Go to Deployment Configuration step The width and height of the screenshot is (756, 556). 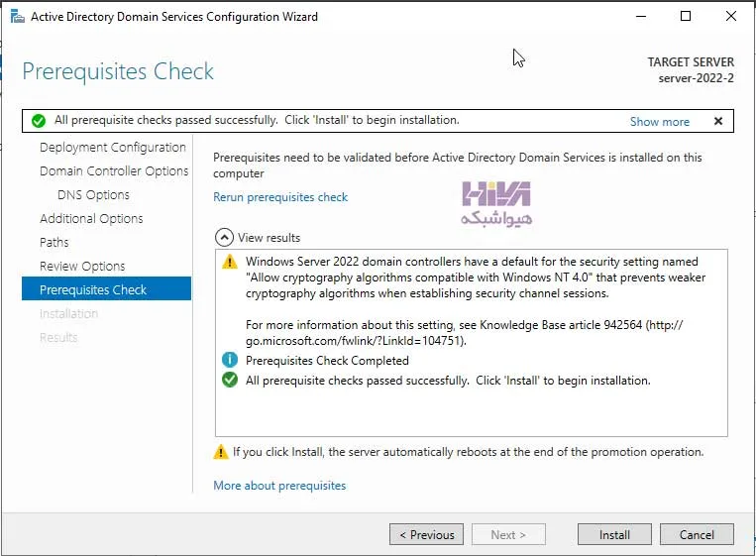[112, 147]
